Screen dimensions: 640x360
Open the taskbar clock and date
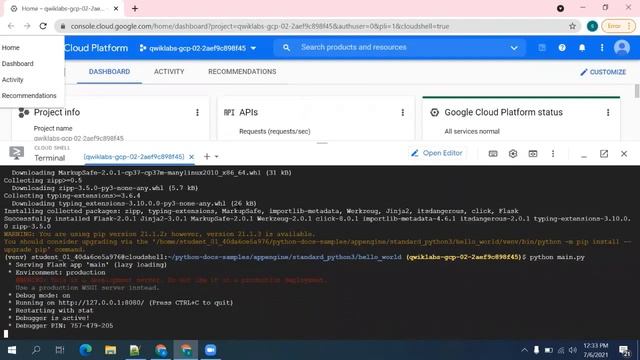pos(596,350)
